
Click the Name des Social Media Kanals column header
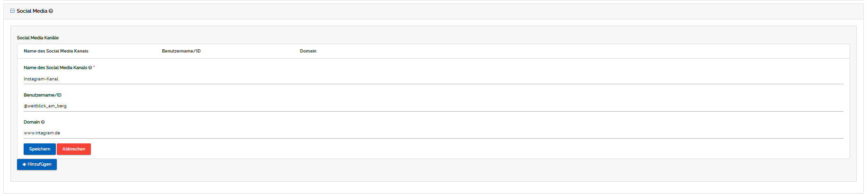(56, 51)
